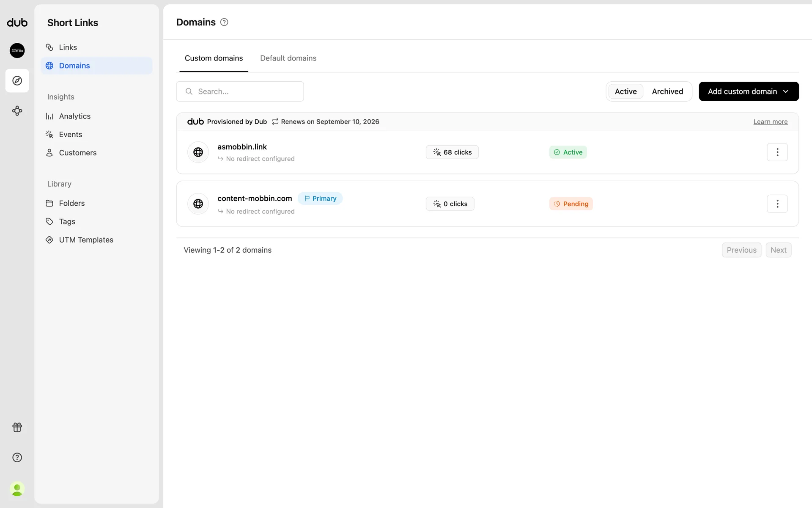The height and width of the screenshot is (508, 812).
Task: Open the Learn more link
Action: pyautogui.click(x=770, y=121)
